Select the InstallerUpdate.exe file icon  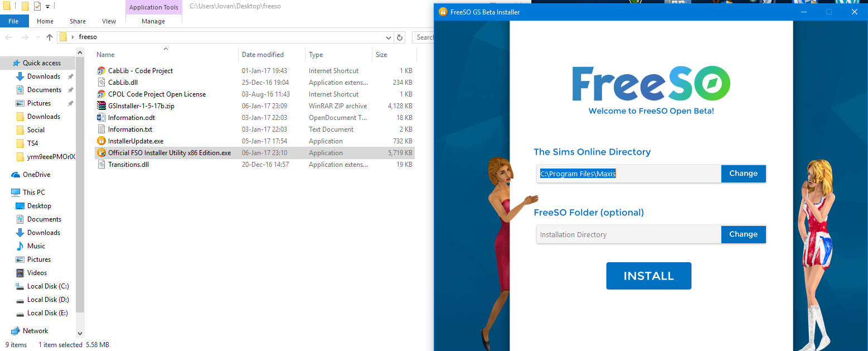[x=101, y=141]
